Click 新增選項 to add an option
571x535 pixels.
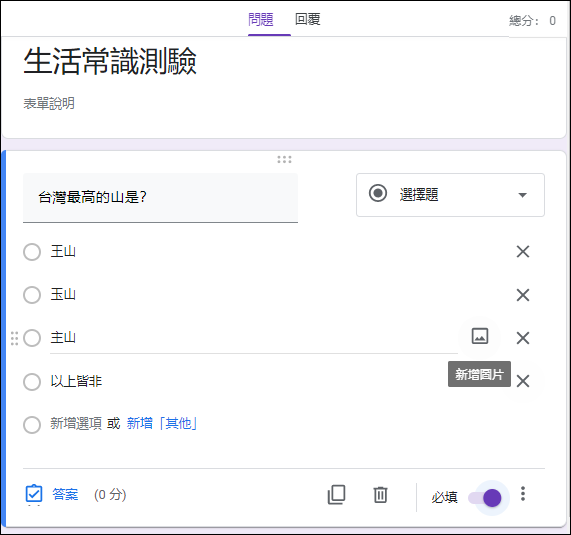click(76, 424)
